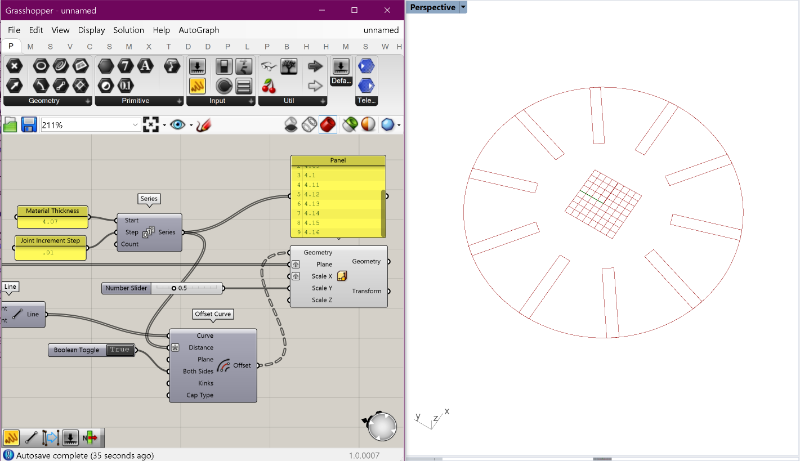Click the Vector parameter arrow icon
This screenshot has height=461, width=800.
14,85
